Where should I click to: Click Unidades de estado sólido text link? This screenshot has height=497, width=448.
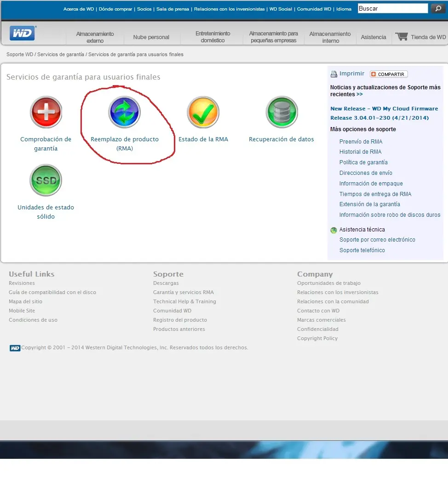pyautogui.click(x=46, y=212)
